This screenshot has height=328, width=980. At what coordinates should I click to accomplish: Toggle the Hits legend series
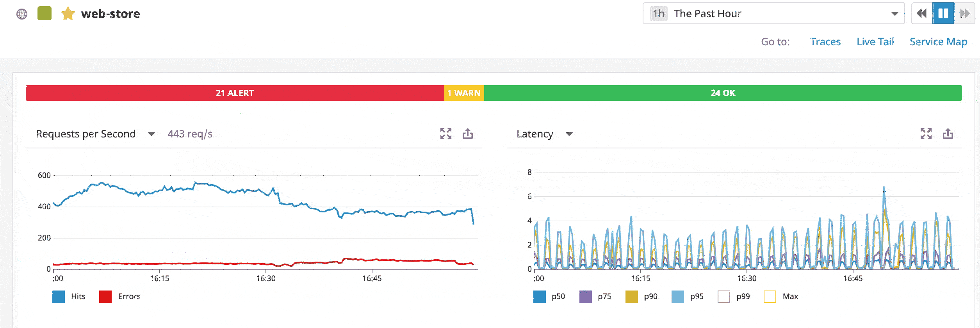(69, 296)
